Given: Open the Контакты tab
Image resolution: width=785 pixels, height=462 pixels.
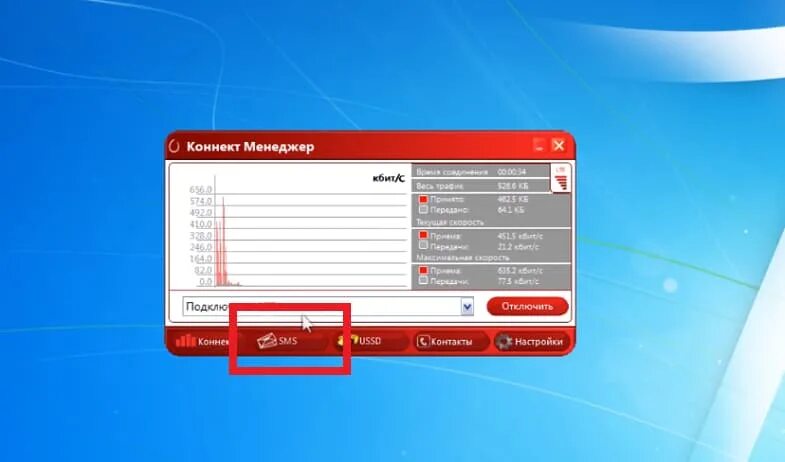Looking at the screenshot, I should [x=451, y=341].
